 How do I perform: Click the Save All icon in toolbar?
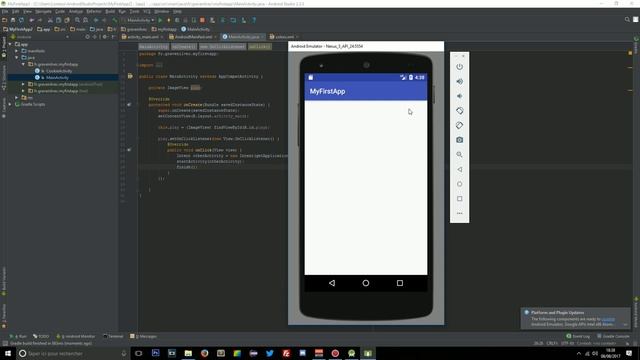pos(13,20)
